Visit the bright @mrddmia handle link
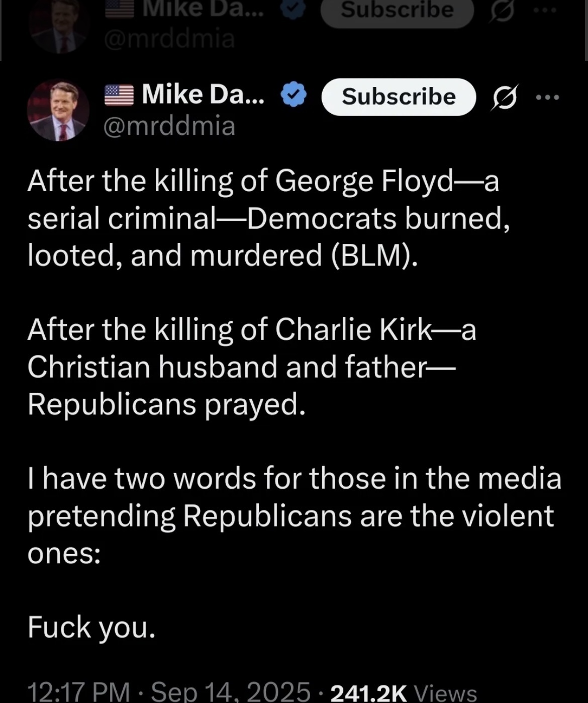The image size is (588, 703). 169,125
